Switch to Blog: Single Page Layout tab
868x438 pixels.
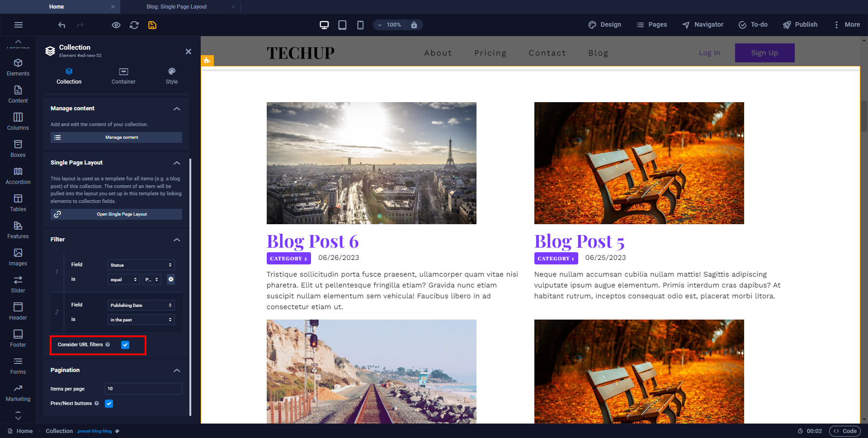pos(177,7)
